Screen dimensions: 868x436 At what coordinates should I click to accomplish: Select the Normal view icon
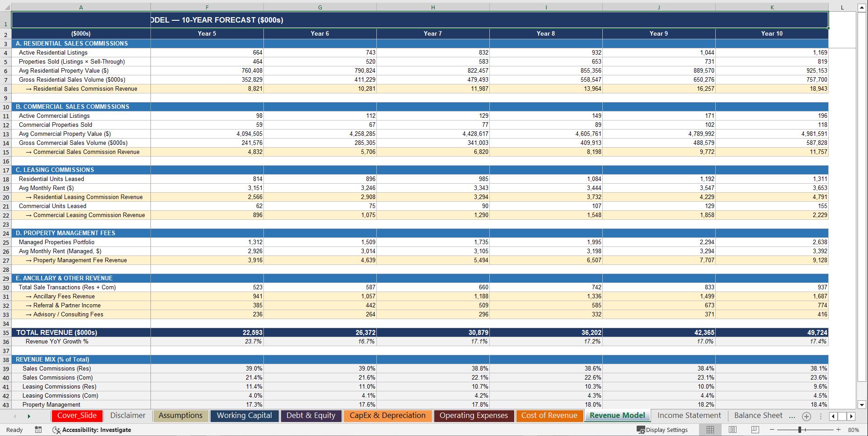pos(710,430)
